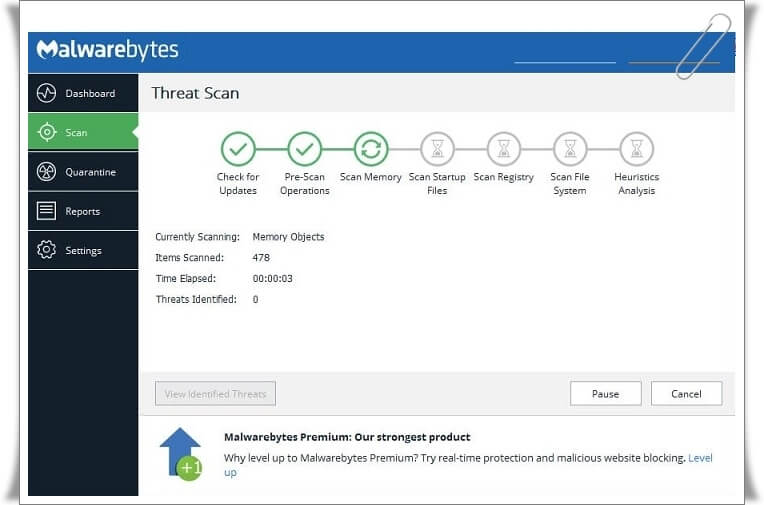Click the Scan Startup Files hourglass icon
The image size is (764, 505).
(x=438, y=149)
